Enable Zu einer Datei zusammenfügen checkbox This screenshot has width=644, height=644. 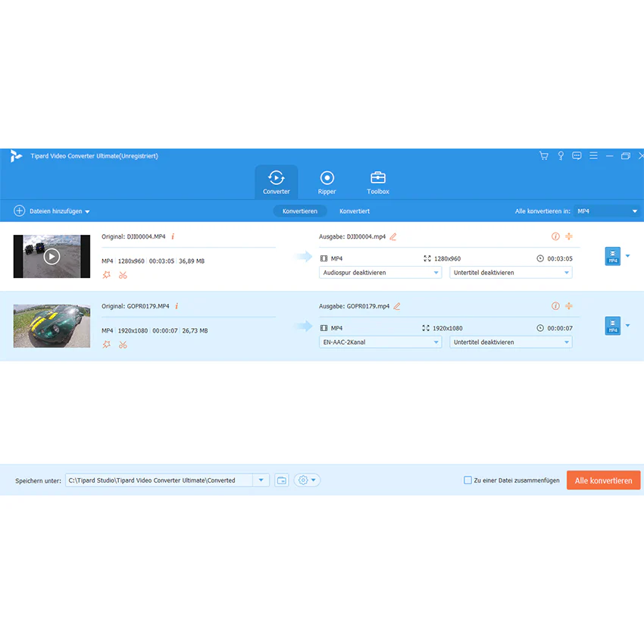[467, 480]
